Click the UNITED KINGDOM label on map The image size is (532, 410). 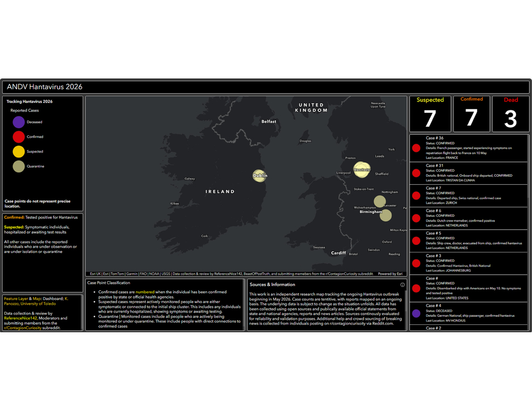click(311, 108)
